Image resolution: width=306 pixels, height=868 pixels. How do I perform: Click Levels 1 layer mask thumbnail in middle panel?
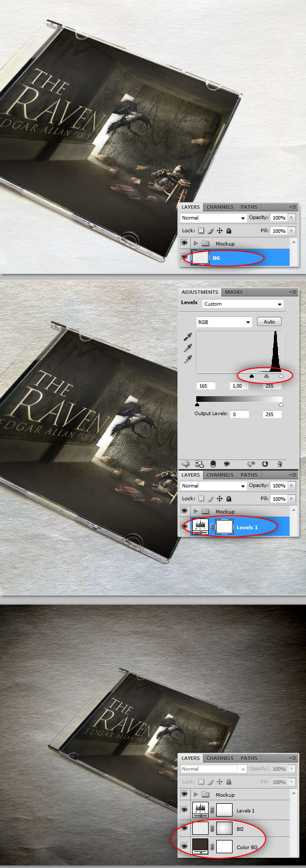224,527
